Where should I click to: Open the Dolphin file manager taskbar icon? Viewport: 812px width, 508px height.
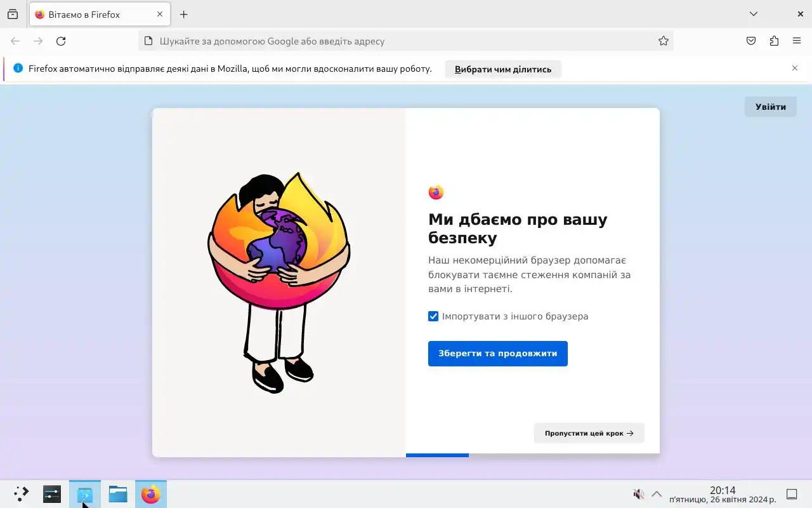(118, 494)
